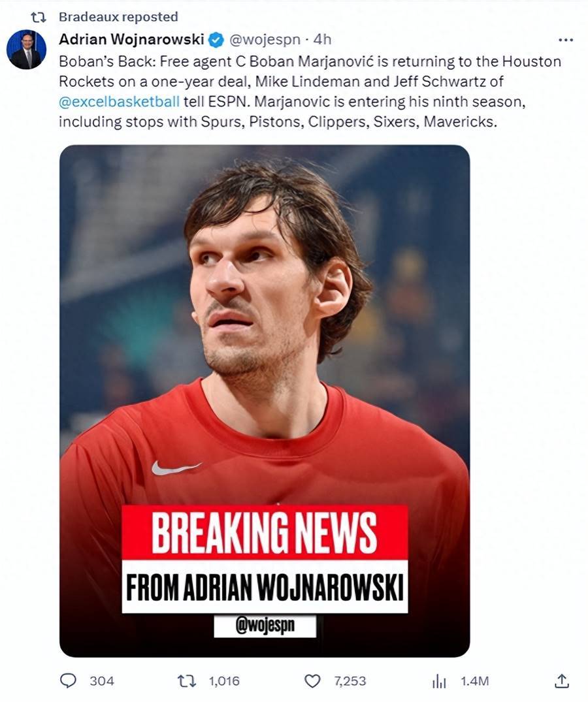
Task: Open Adrian Wojnarowski's profile avatar
Action: (x=26, y=49)
